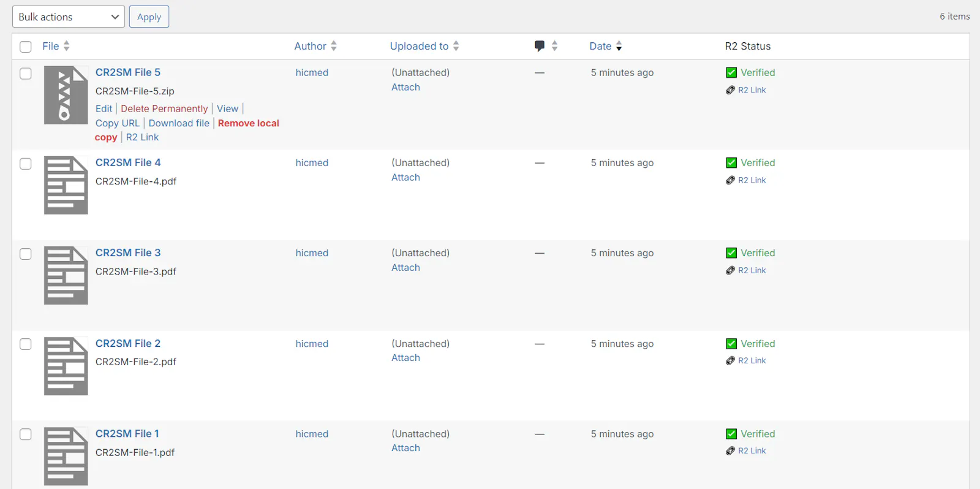Open the CR2SM File 4 title link
The width and height of the screenshot is (980, 489).
(x=128, y=162)
